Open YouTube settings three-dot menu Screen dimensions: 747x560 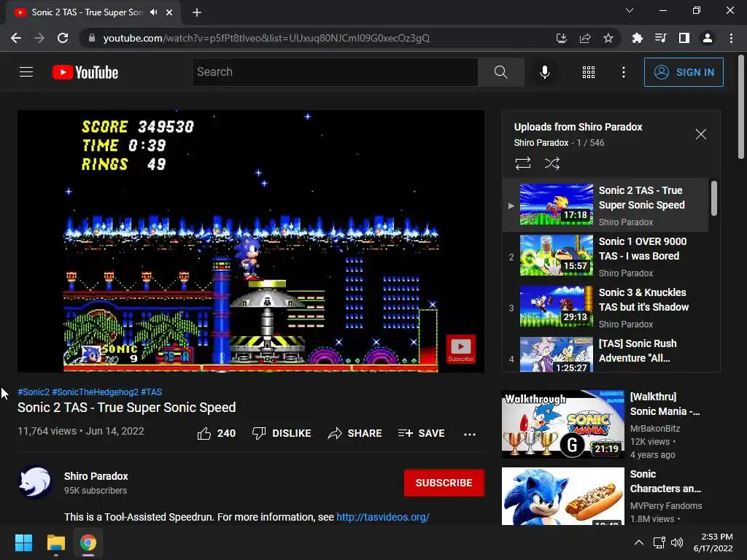624,72
